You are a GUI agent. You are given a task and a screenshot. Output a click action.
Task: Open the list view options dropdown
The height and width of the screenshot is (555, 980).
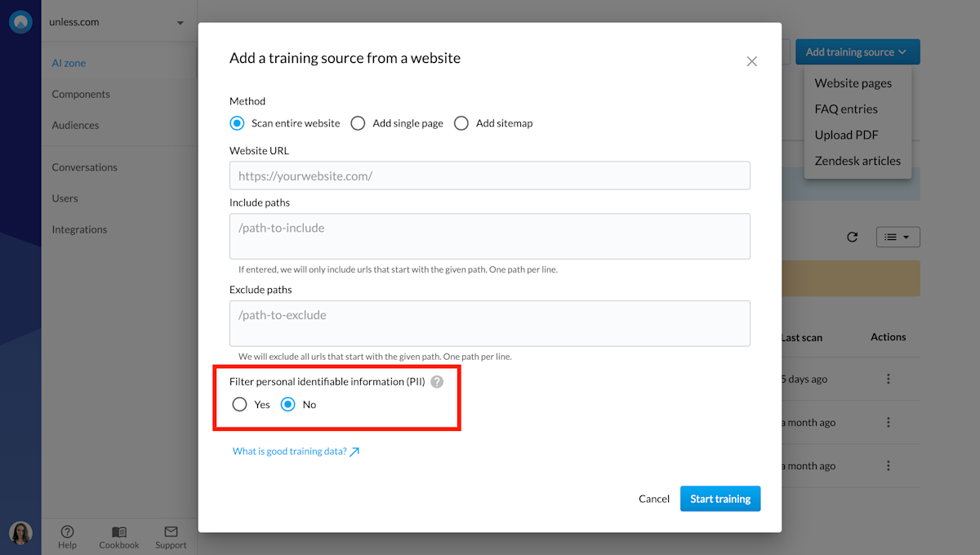pos(898,237)
